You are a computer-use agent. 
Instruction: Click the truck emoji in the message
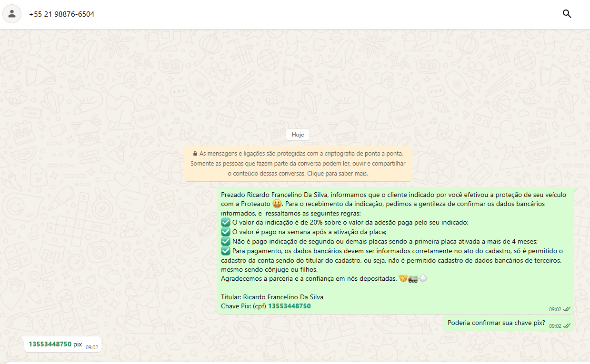point(413,279)
